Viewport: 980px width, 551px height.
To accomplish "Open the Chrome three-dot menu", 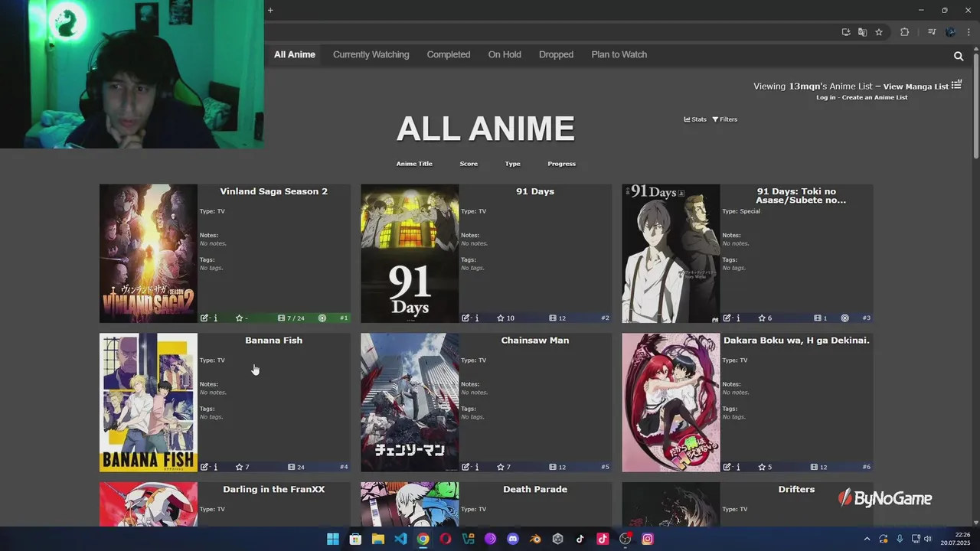I will pyautogui.click(x=969, y=32).
